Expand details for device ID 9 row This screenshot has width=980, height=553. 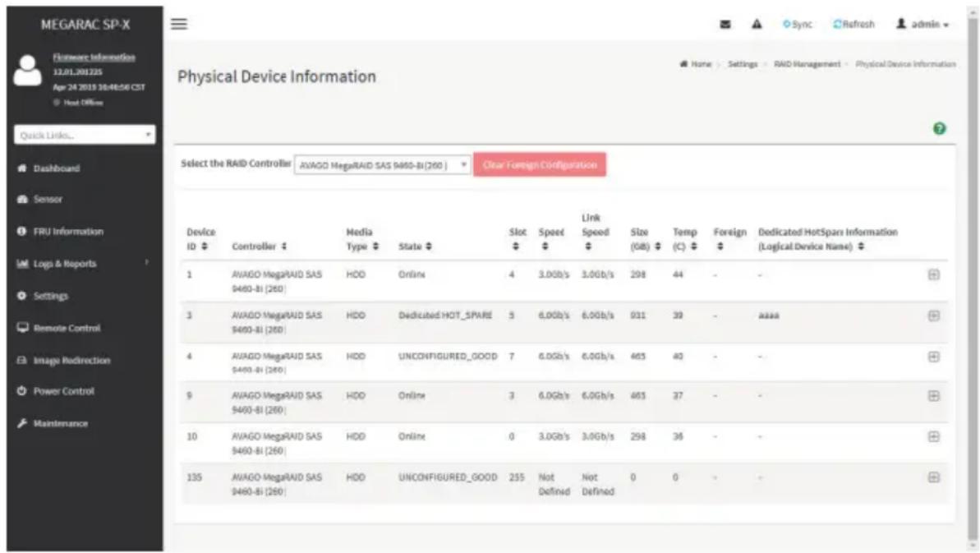pos(934,396)
